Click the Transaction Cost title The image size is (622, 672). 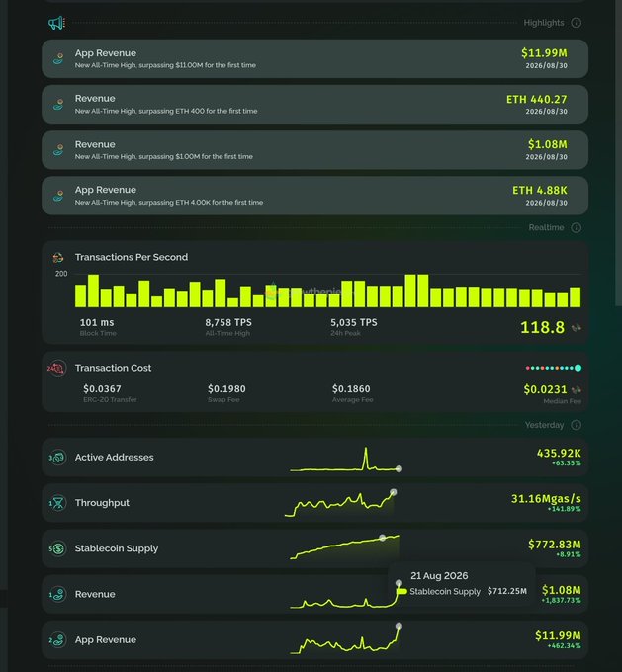pyautogui.click(x=113, y=368)
